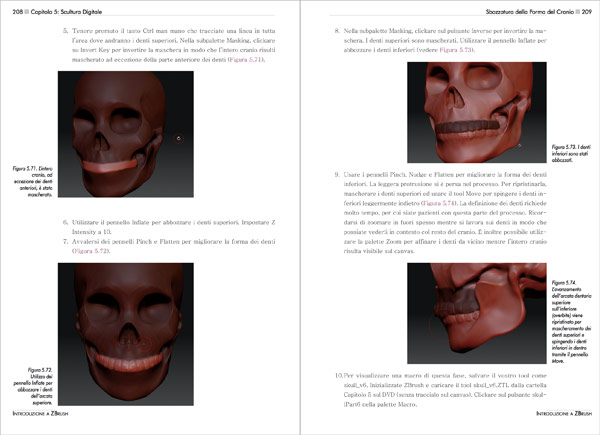Open the Figura 5.72 reference link
Screen dimensions: 600x435
91,251
